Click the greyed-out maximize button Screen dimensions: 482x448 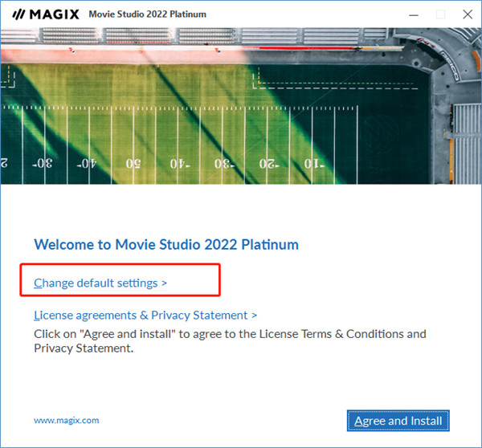(x=440, y=14)
